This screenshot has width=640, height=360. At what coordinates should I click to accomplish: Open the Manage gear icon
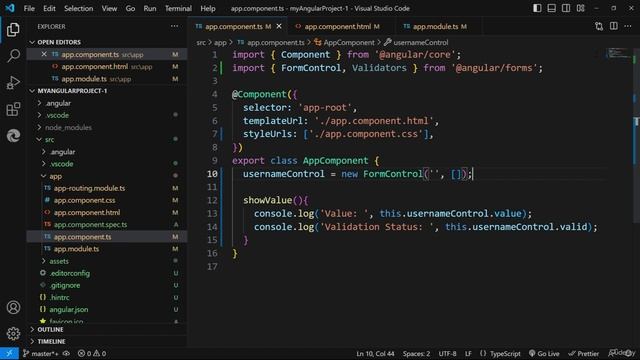(x=13, y=333)
